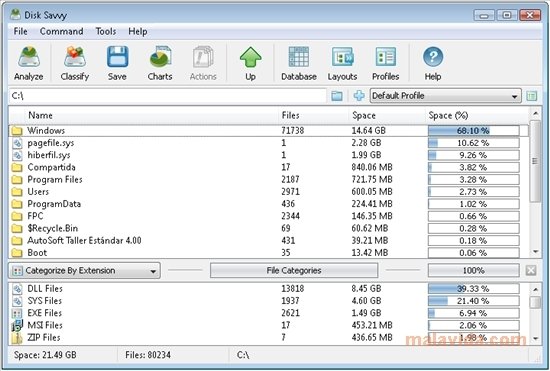The height and width of the screenshot is (371, 550).
Task: Click the 14.64 GB space value
Action: [x=369, y=131]
